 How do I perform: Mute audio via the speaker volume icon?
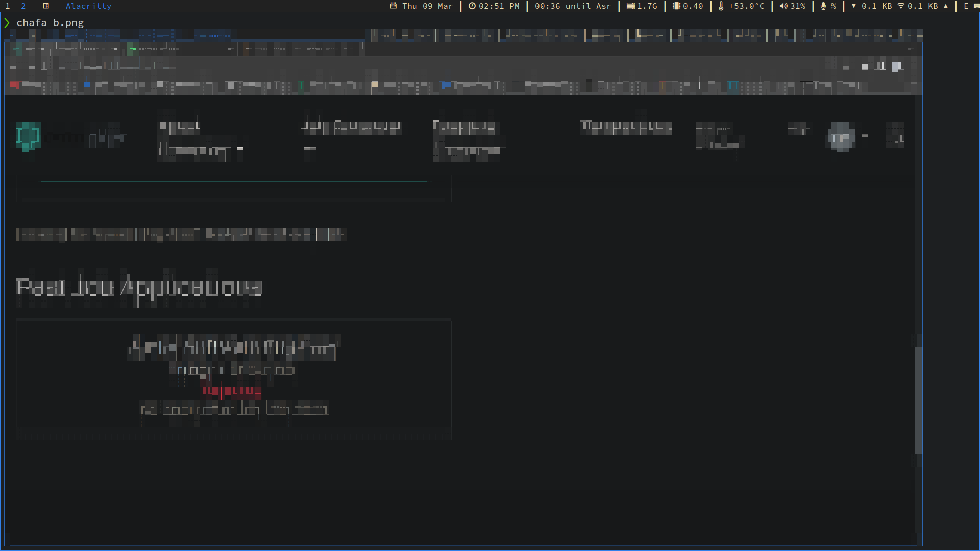(x=783, y=6)
